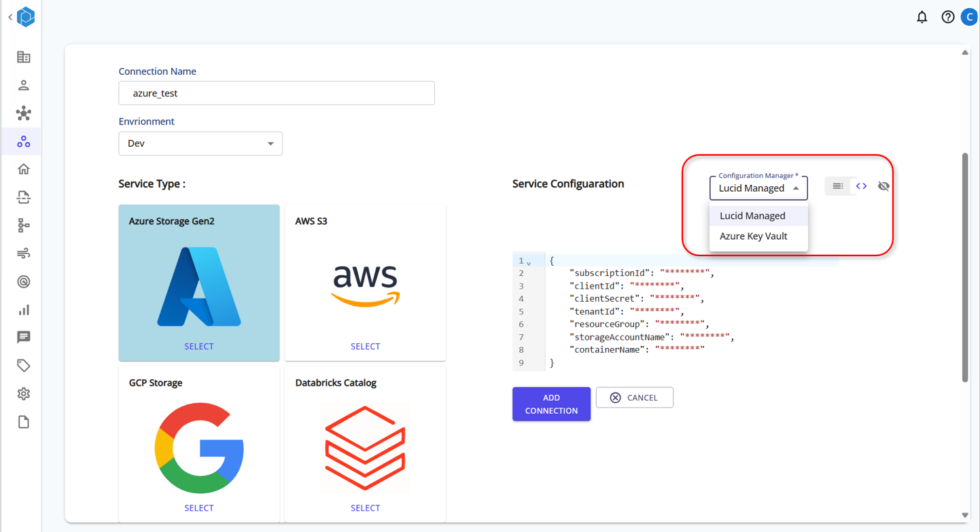This screenshot has height=532, width=980.
Task: Click the page vertical scrollbar thumb
Action: [x=965, y=267]
